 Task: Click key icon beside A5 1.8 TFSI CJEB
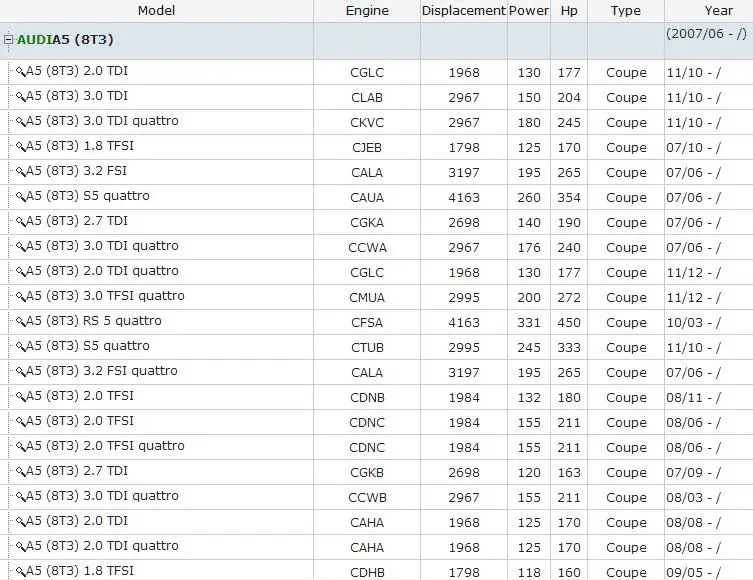click(20, 147)
